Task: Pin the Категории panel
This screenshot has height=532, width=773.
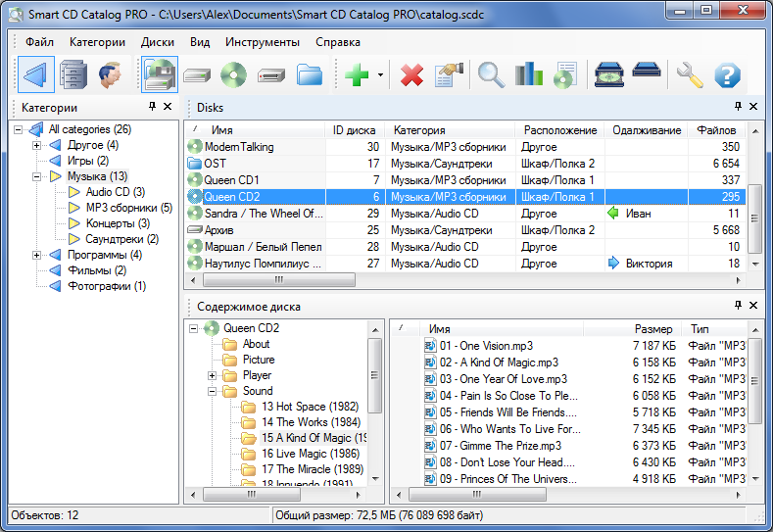Action: pyautogui.click(x=152, y=106)
